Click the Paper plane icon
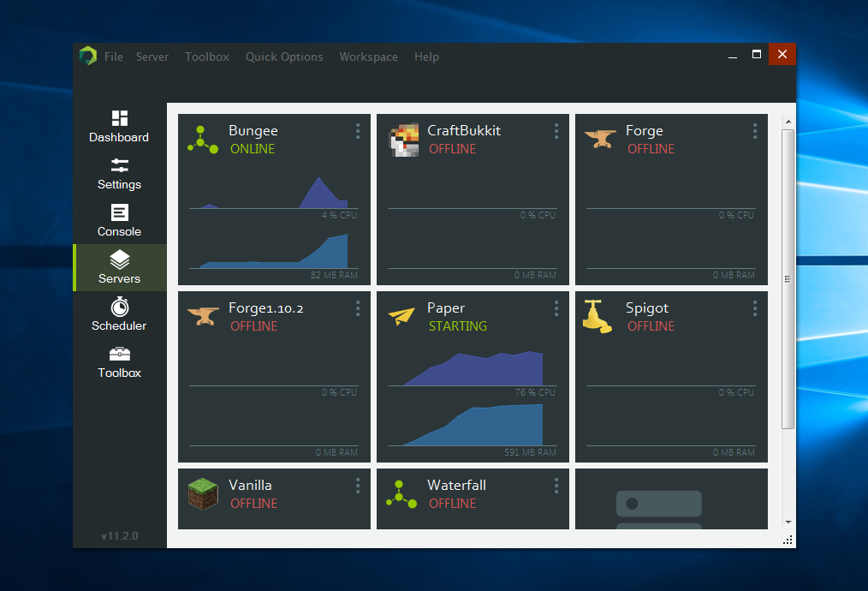The height and width of the screenshot is (591, 868). (x=401, y=317)
